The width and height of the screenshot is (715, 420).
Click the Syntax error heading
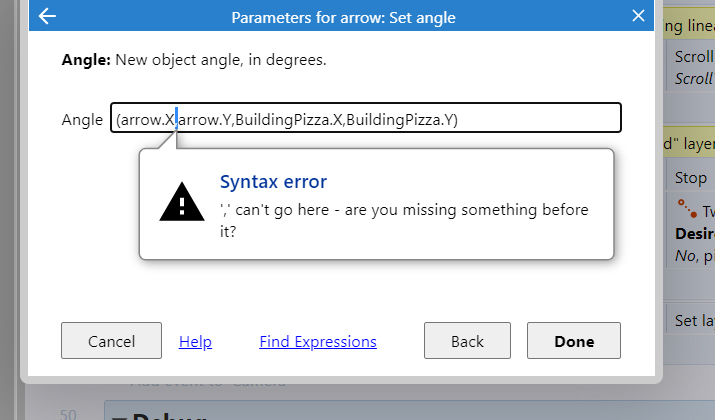pos(273,181)
